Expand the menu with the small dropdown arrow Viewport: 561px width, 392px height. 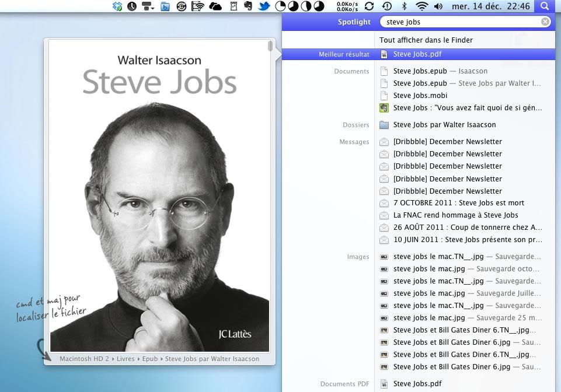coord(152,7)
